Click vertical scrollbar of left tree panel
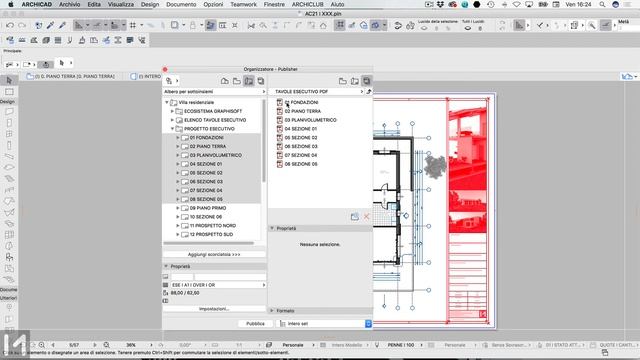640x360 pixels. pyautogui.click(x=264, y=141)
